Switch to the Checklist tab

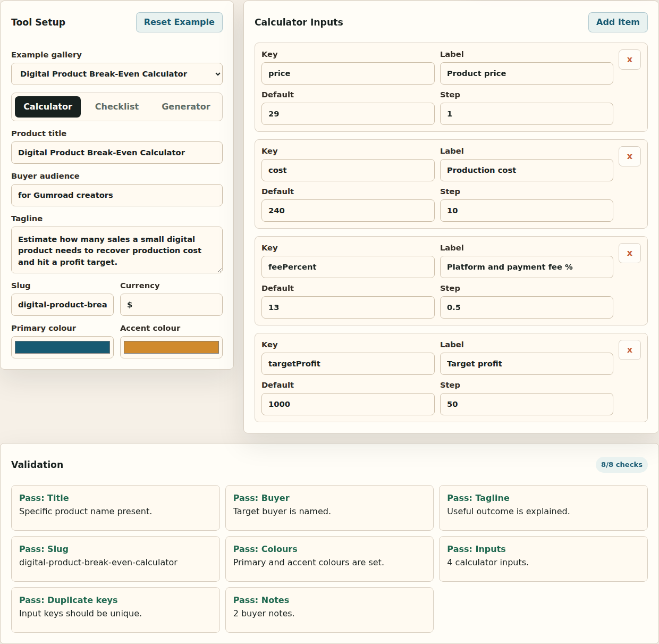[x=117, y=107]
